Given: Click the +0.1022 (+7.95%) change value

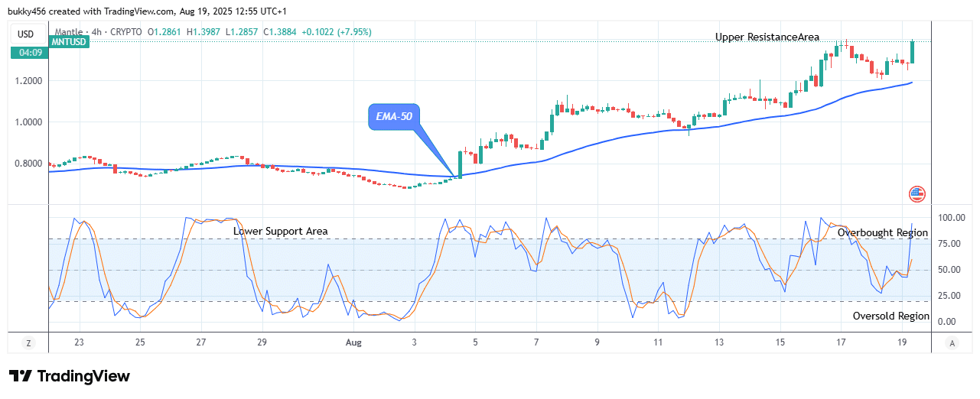Looking at the screenshot, I should tap(338, 32).
